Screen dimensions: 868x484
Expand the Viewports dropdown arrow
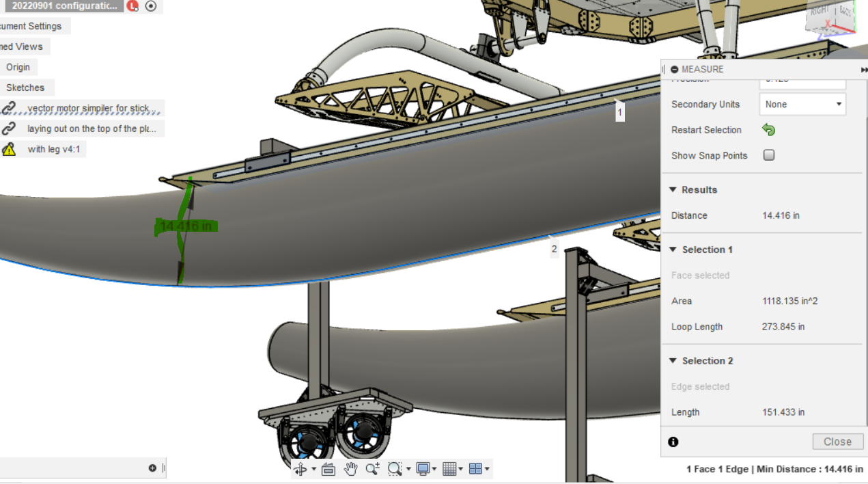(487, 469)
